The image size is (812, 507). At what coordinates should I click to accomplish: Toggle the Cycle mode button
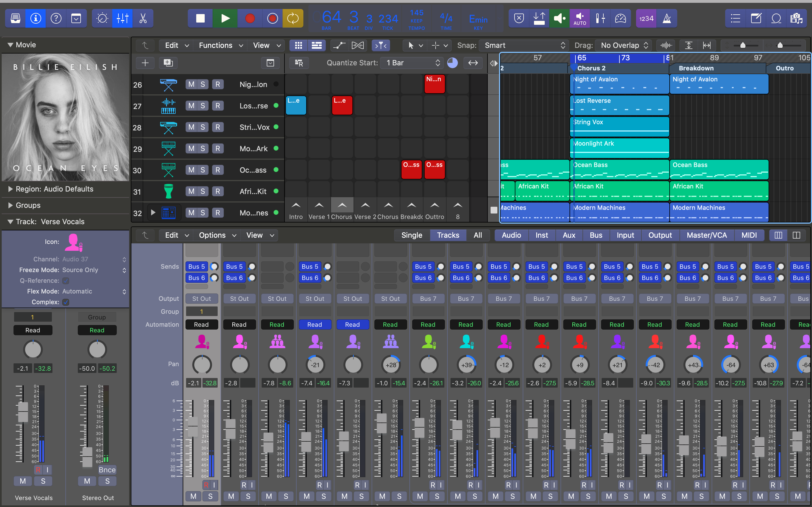[293, 18]
